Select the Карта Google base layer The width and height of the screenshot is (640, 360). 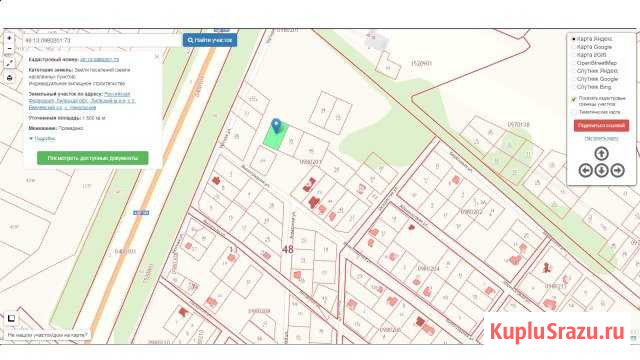coord(594,47)
